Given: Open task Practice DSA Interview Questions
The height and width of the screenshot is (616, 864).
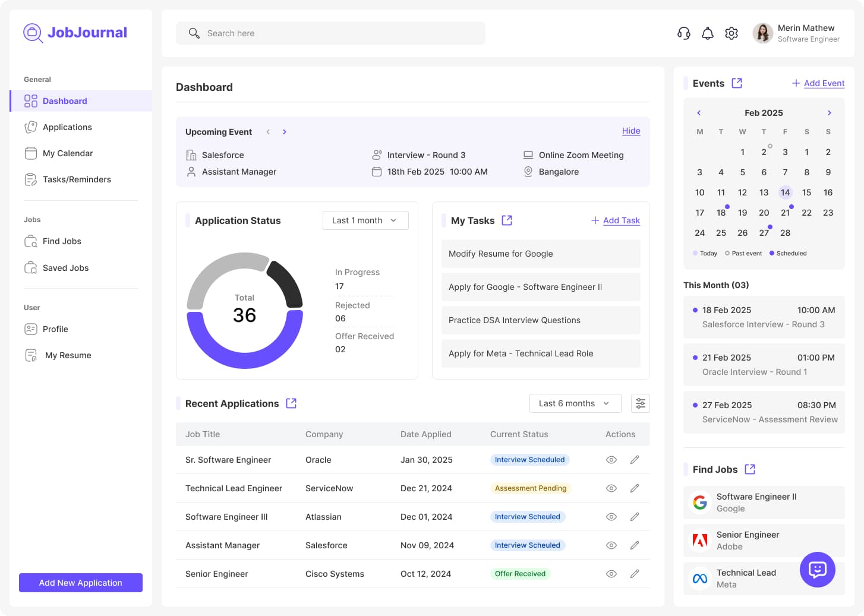Looking at the screenshot, I should click(541, 320).
